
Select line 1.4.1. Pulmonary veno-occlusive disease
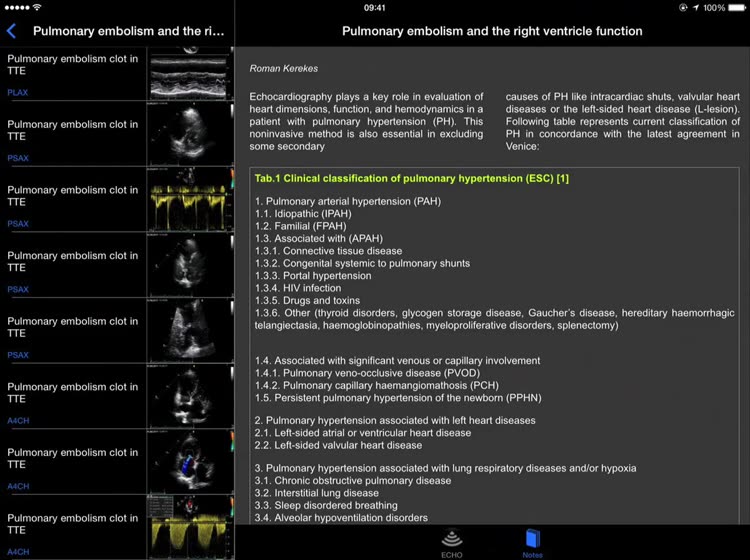point(367,373)
